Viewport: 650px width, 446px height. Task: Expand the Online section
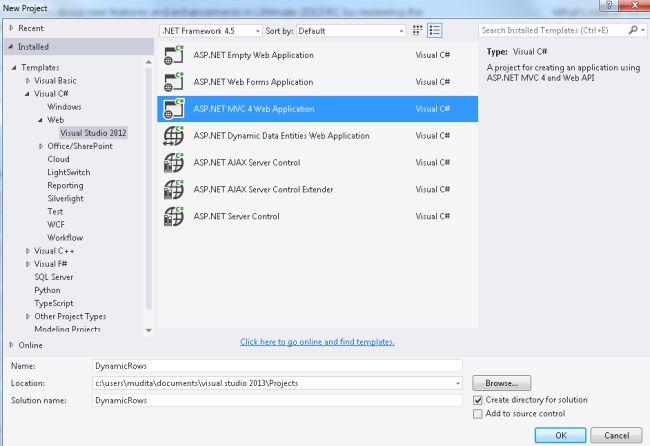[11, 345]
